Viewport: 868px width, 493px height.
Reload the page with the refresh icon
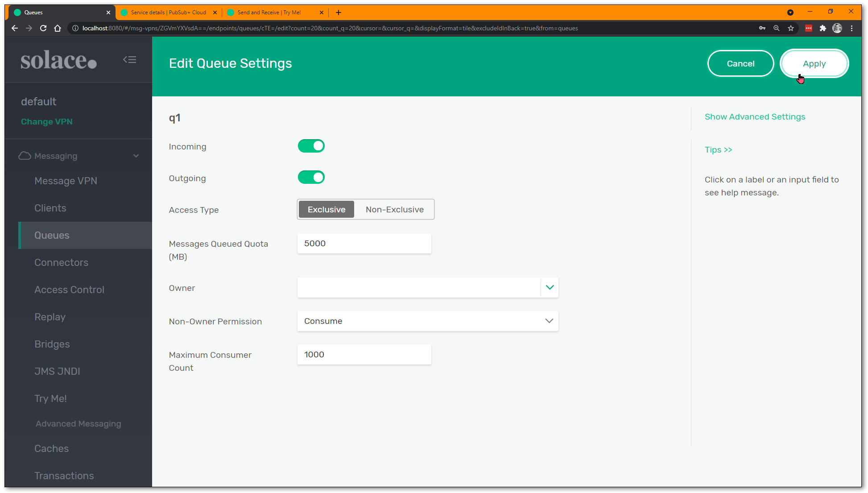pyautogui.click(x=43, y=28)
